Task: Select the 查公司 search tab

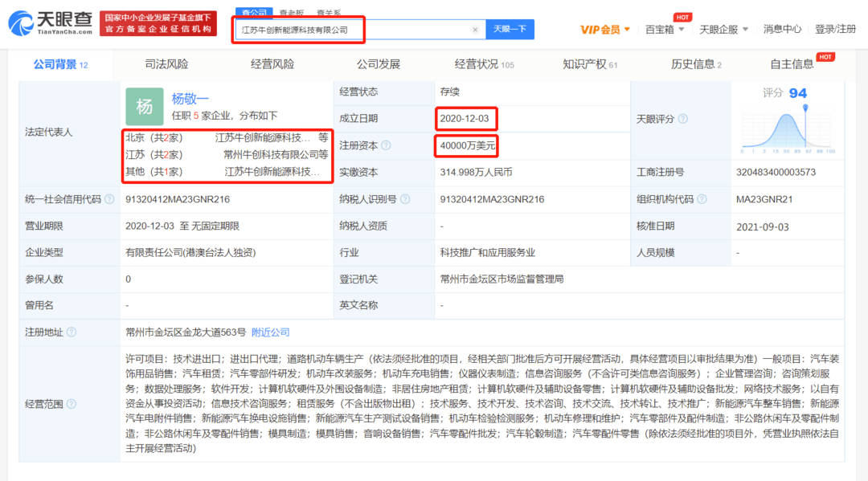Action: (254, 12)
